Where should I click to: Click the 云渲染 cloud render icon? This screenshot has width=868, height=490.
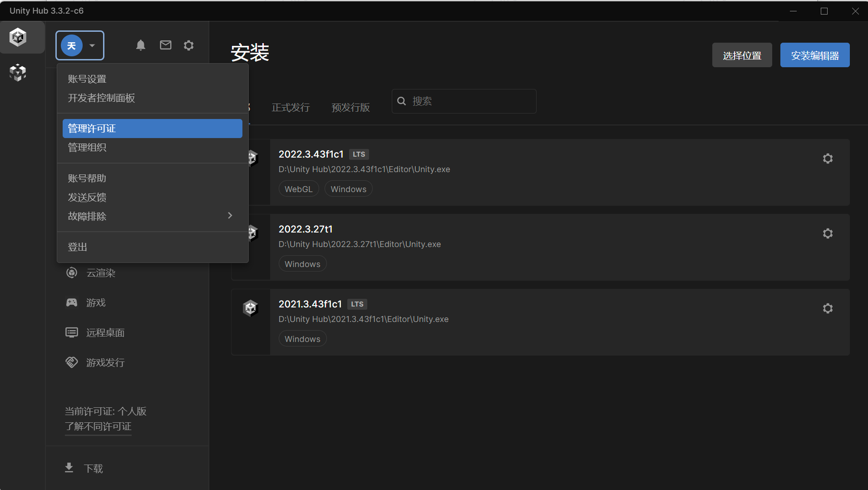pos(72,272)
